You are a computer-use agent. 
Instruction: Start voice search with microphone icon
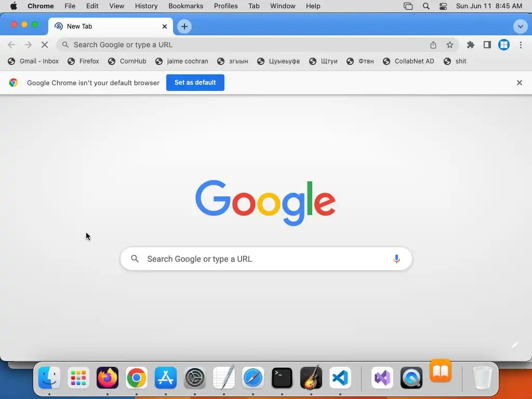[x=396, y=259]
